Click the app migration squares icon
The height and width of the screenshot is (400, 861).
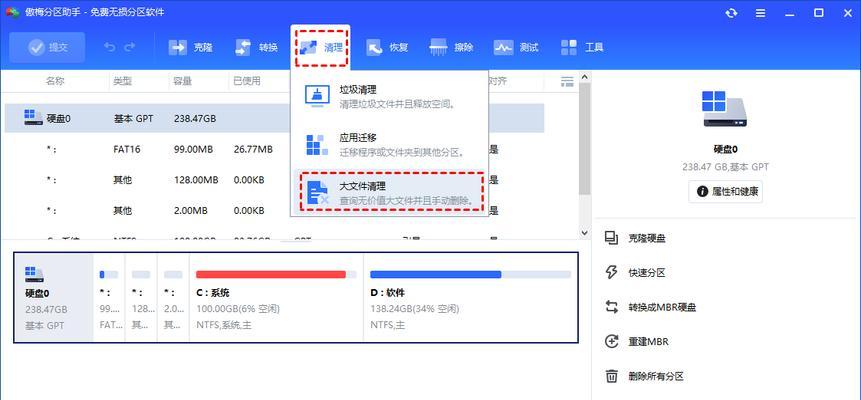point(317,145)
